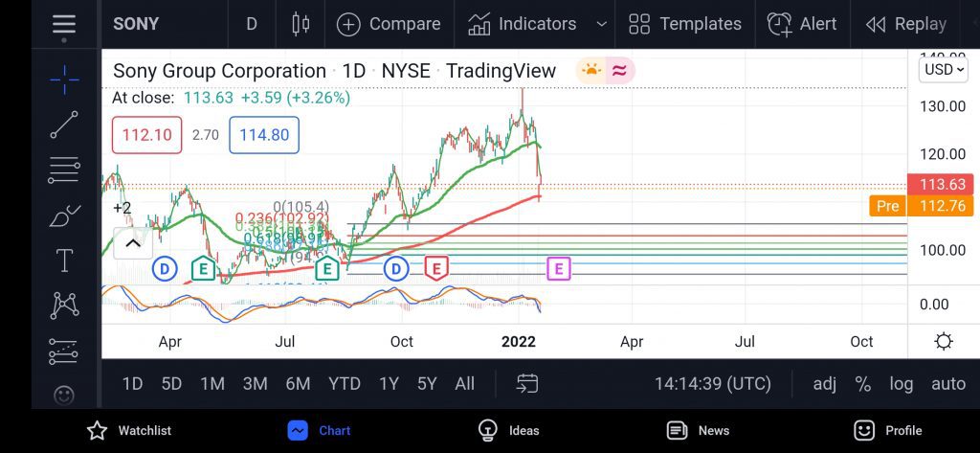Open timezone from 14:14:39 (UTC) clock
Image resolution: width=980 pixels, height=453 pixels.
pos(712,383)
